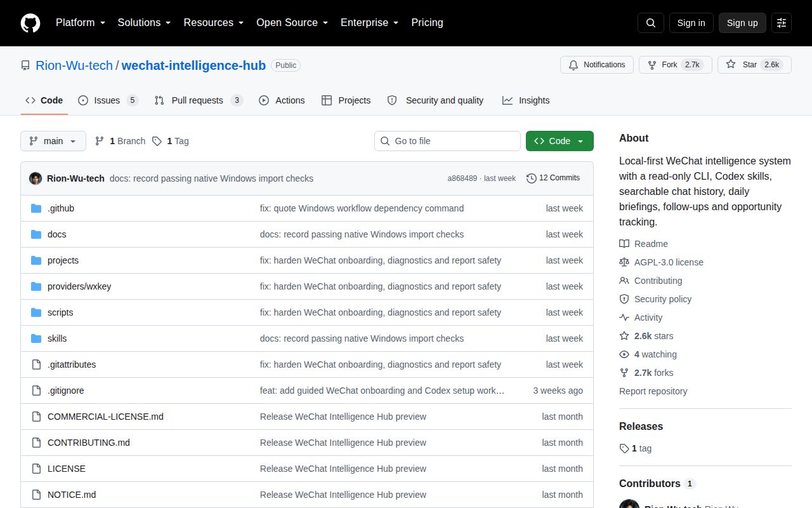Screen dimensions: 812x508
Task: Click the CONTRIBUTING.md file icon
Action: pyautogui.click(x=36, y=443)
